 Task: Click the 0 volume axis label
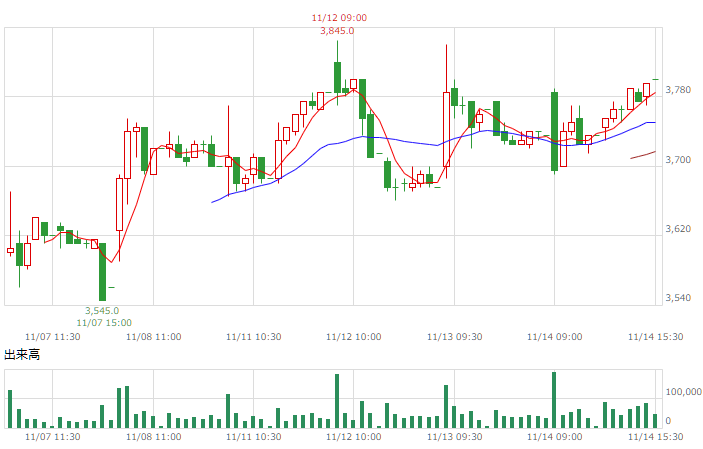click(668, 421)
